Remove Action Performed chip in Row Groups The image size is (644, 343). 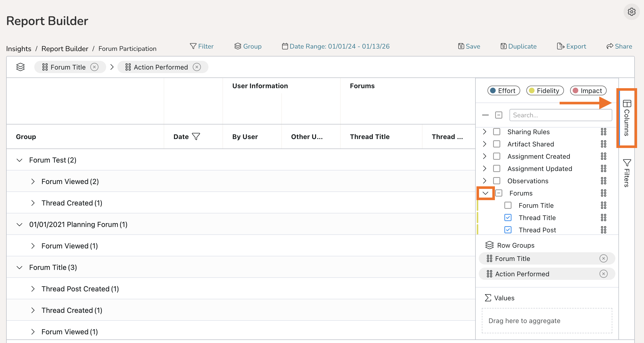603,274
